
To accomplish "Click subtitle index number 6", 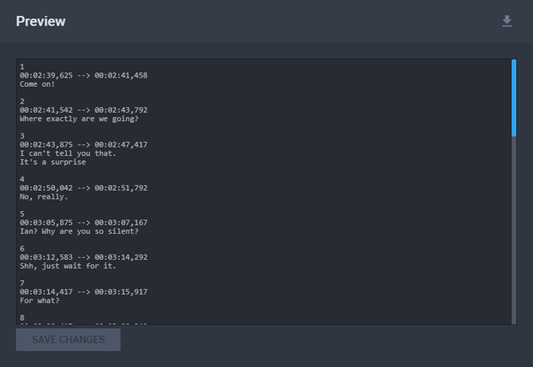I will (x=22, y=248).
